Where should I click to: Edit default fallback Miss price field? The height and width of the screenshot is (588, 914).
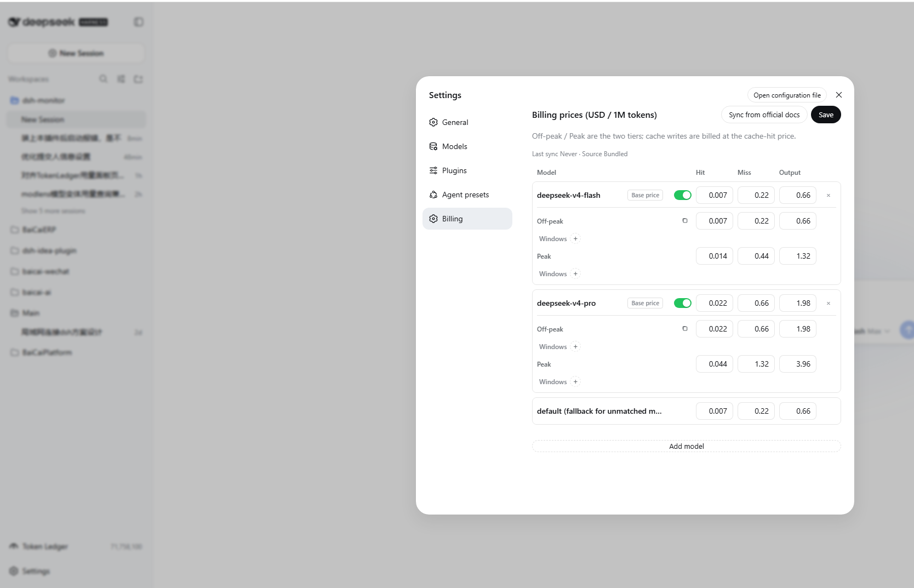coord(756,411)
